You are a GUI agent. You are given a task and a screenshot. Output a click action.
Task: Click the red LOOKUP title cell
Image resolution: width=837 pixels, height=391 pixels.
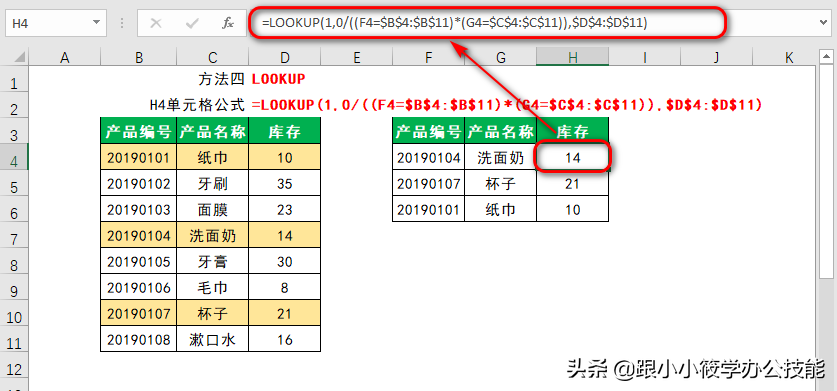coord(279,79)
